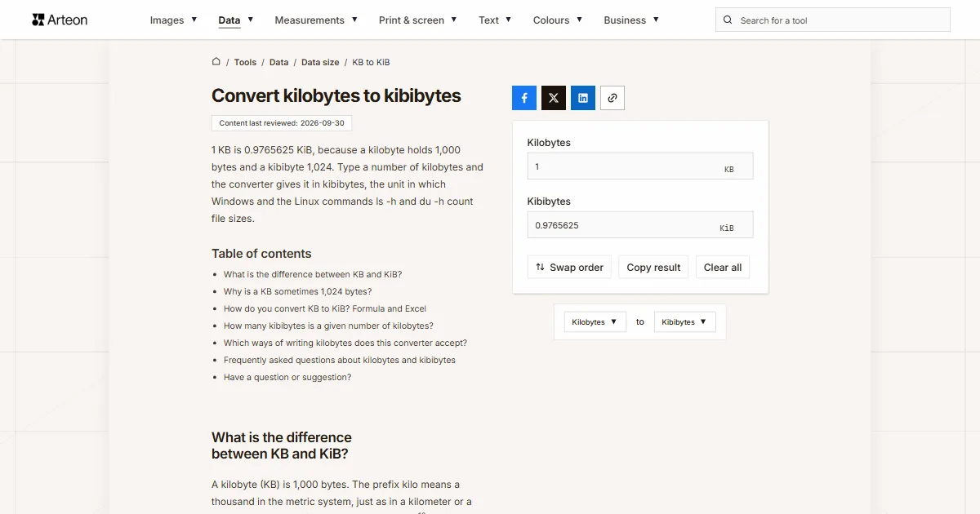Click the Copy result button
The width and height of the screenshot is (980, 514).
click(x=653, y=268)
